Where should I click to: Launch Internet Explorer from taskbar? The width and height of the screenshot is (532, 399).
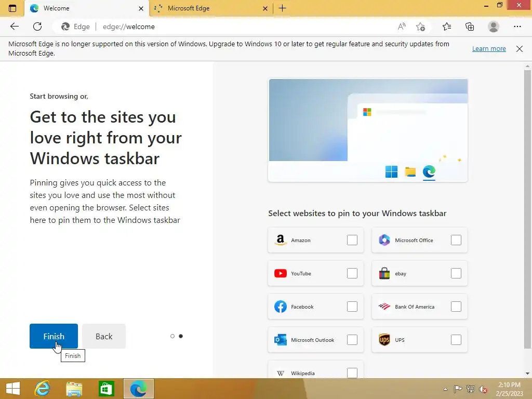(x=42, y=389)
